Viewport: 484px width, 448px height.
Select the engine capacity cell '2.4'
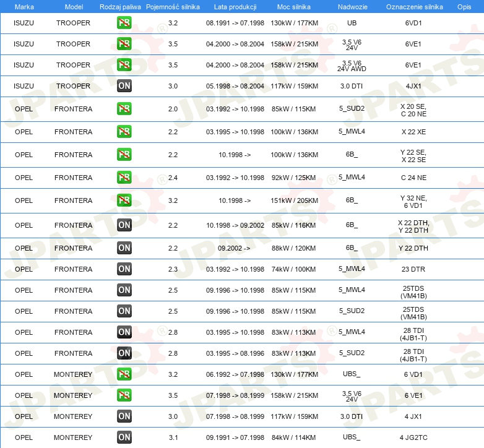point(173,178)
